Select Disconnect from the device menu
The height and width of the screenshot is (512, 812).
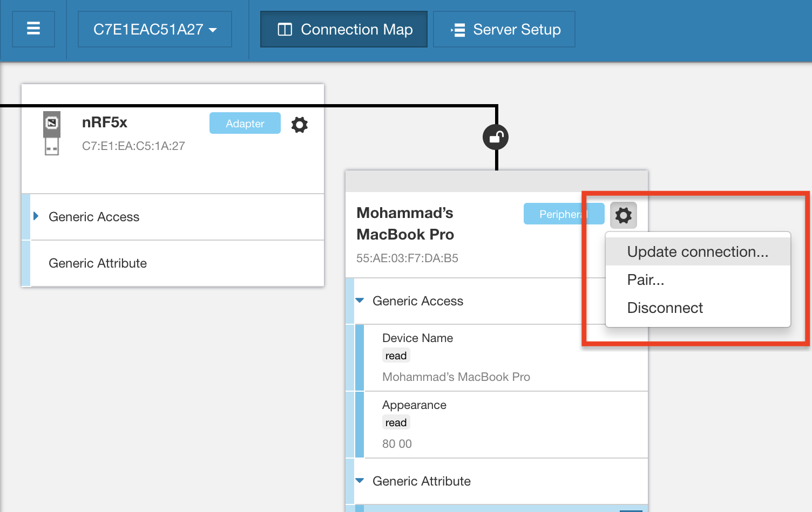(x=665, y=308)
